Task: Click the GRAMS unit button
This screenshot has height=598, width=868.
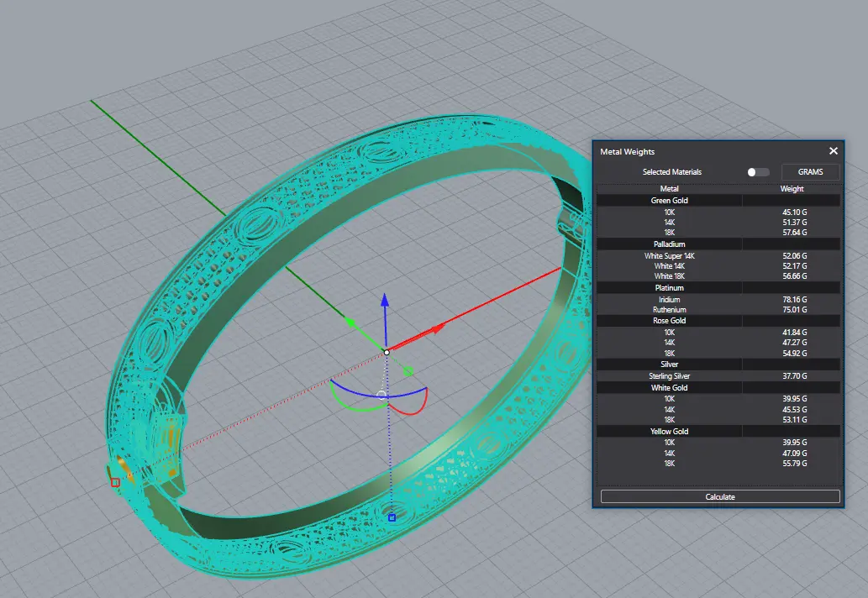Action: [810, 172]
